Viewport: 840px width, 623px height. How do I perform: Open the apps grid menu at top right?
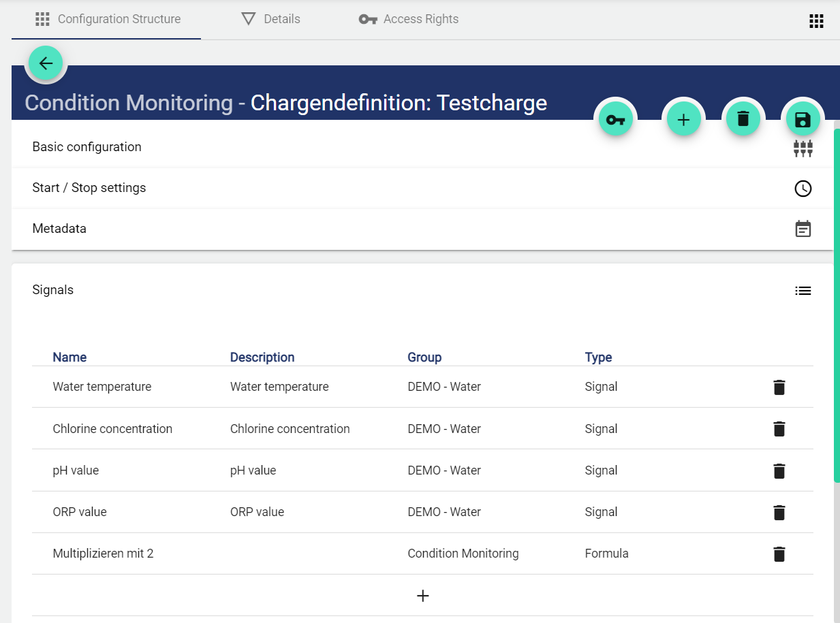click(x=816, y=21)
